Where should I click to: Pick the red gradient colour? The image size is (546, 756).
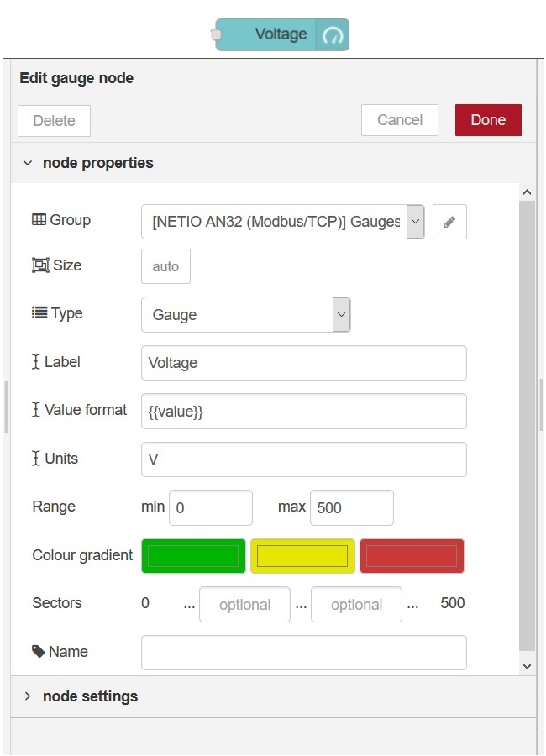pyautogui.click(x=412, y=556)
